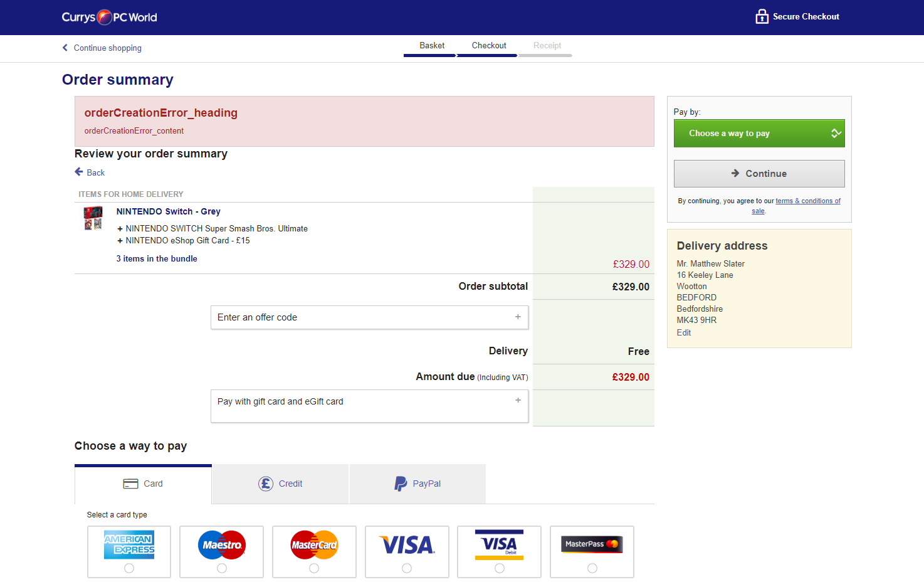Go to the Basket step
The image size is (924, 582).
pyautogui.click(x=432, y=46)
